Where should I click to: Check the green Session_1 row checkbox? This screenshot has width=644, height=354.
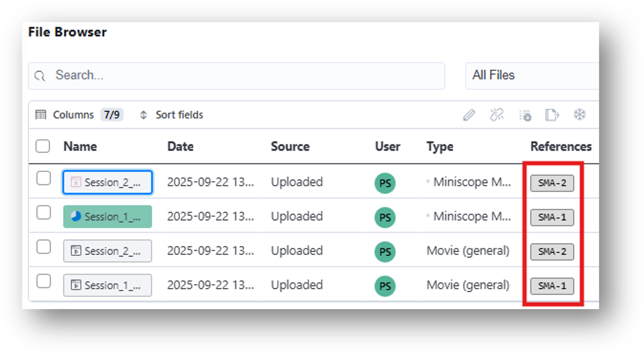click(x=44, y=213)
